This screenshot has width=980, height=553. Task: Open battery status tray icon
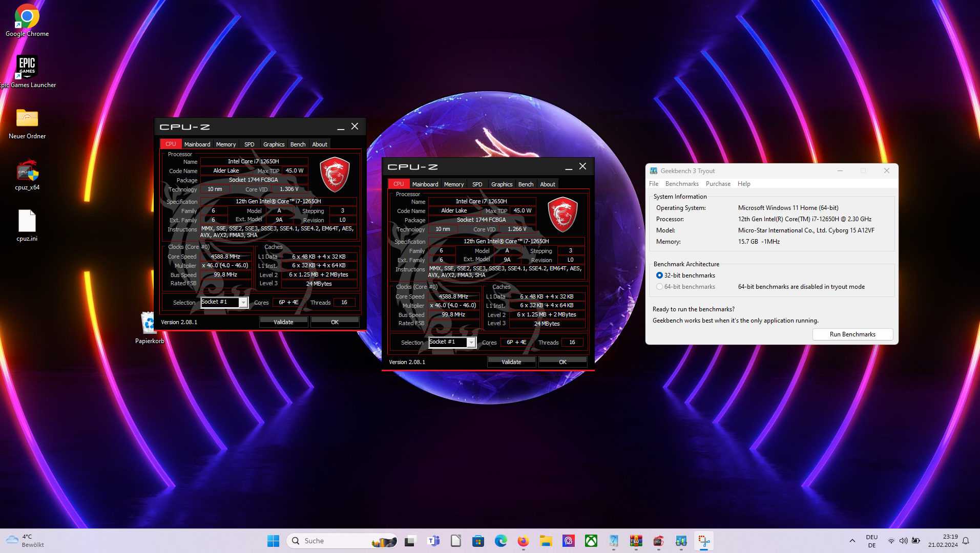coord(916,541)
